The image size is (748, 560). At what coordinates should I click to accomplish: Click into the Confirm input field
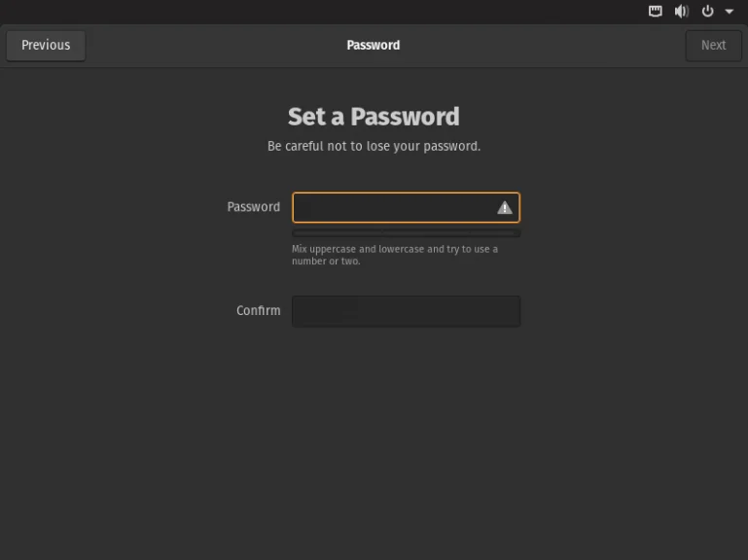[x=406, y=311]
